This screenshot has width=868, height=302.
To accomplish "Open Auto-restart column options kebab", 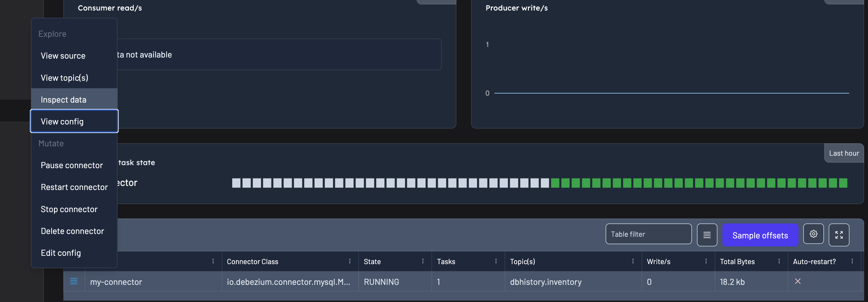I will point(852,261).
